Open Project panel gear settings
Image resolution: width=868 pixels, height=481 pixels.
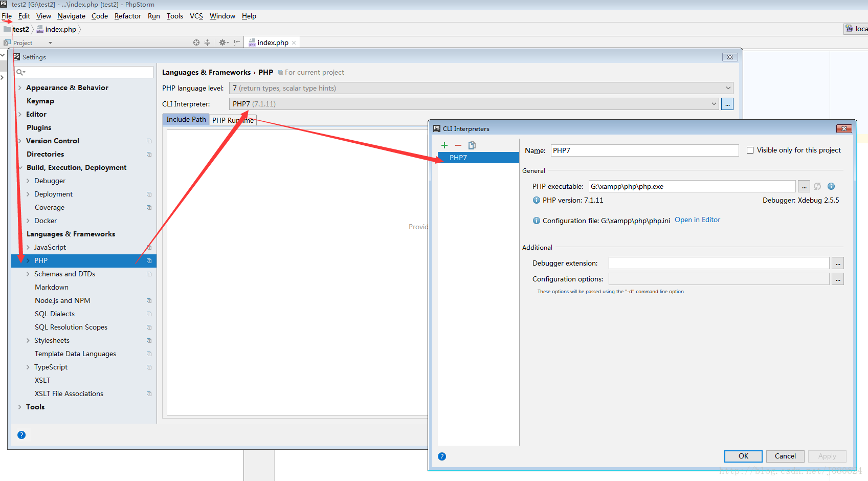224,42
